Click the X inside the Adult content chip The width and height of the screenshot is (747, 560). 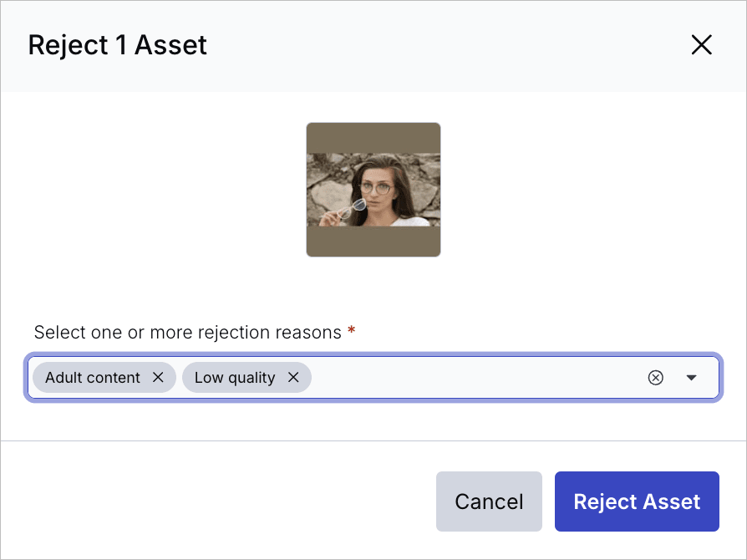click(x=158, y=377)
